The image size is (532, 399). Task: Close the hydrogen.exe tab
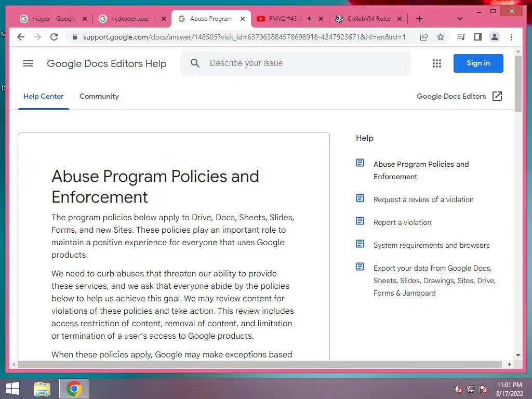[x=164, y=19]
